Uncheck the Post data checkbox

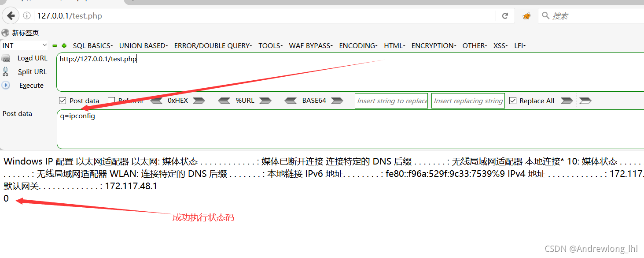pos(63,101)
